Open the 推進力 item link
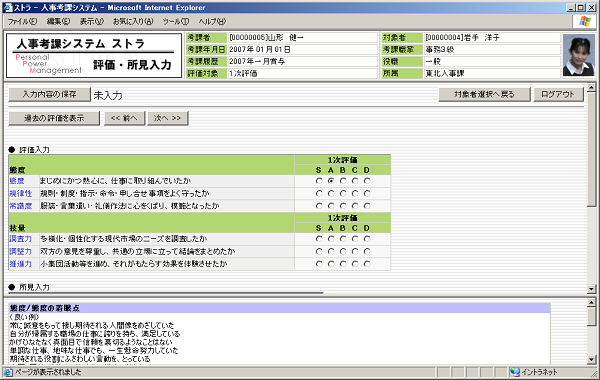This screenshot has height=380, width=600. (x=21, y=264)
